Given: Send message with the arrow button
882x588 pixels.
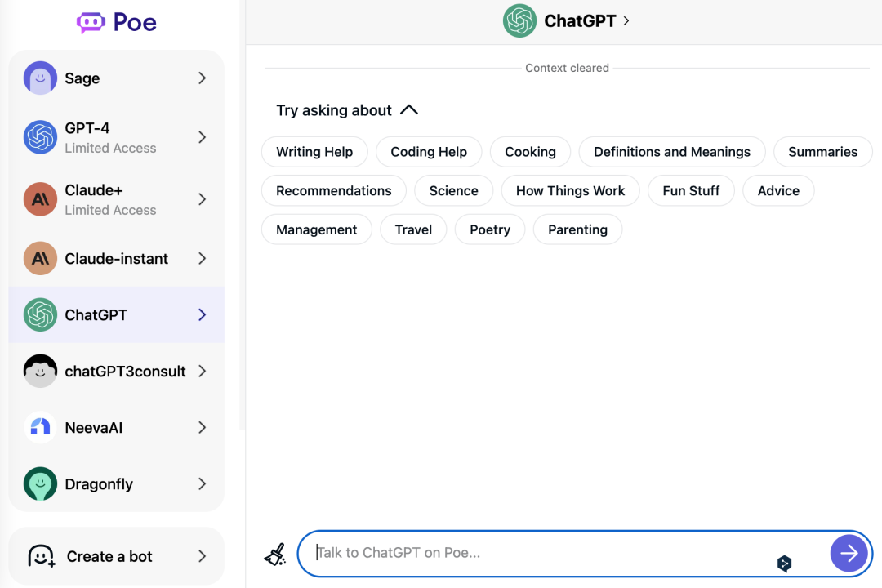Looking at the screenshot, I should click(849, 554).
